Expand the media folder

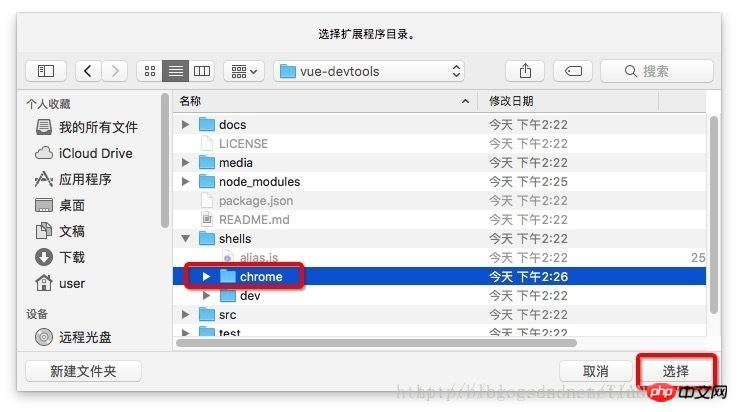[x=185, y=163]
